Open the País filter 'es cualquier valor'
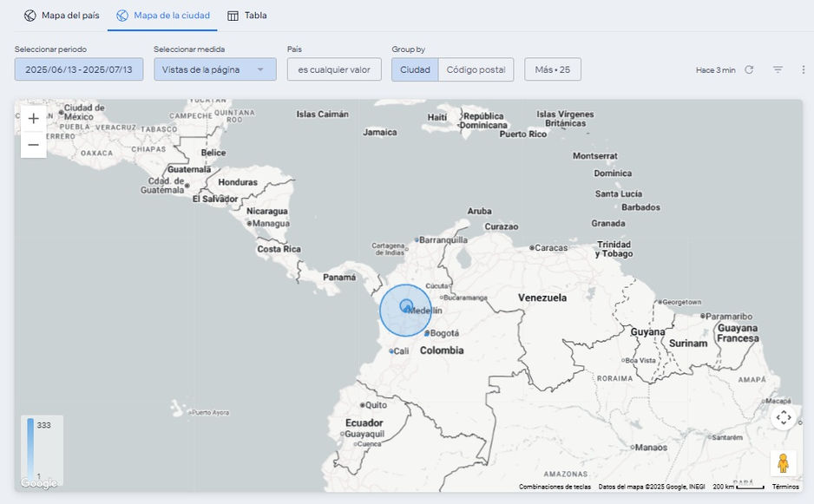814x504 pixels. point(334,69)
